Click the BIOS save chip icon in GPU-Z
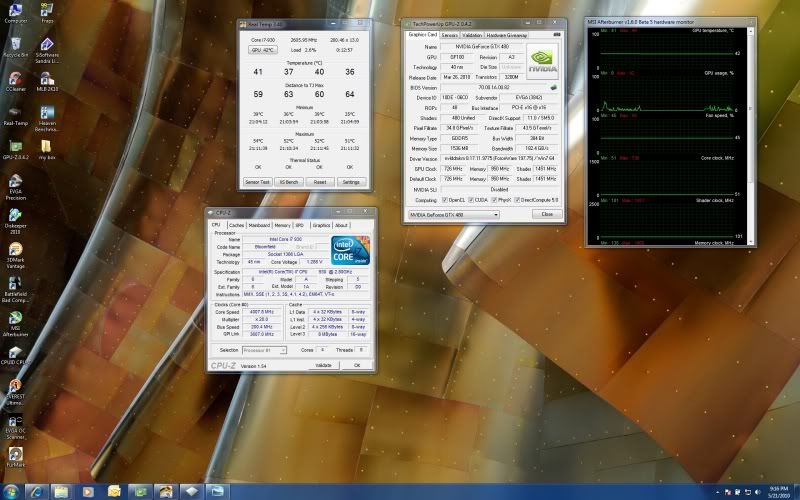Screen dimensions: 800x500 point(554,88)
